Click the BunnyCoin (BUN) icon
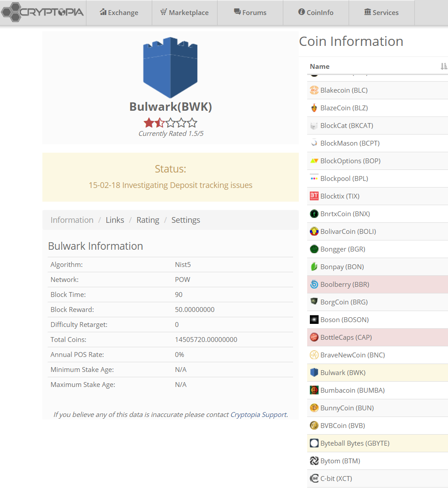This screenshot has width=448, height=488. coord(314,408)
